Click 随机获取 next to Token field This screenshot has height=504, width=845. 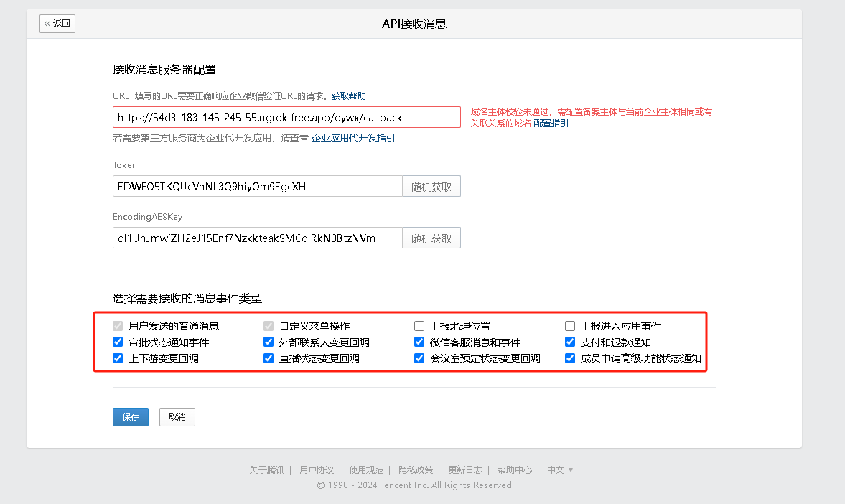(431, 186)
